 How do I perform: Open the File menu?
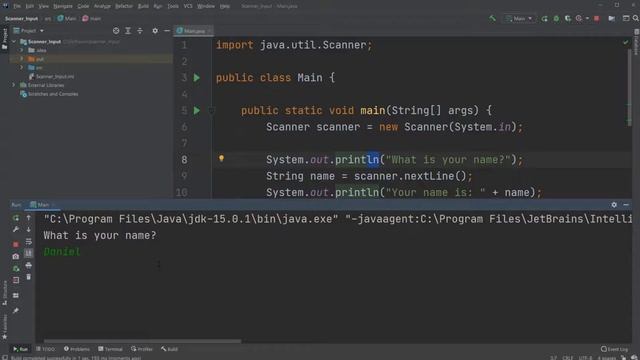click(17, 6)
